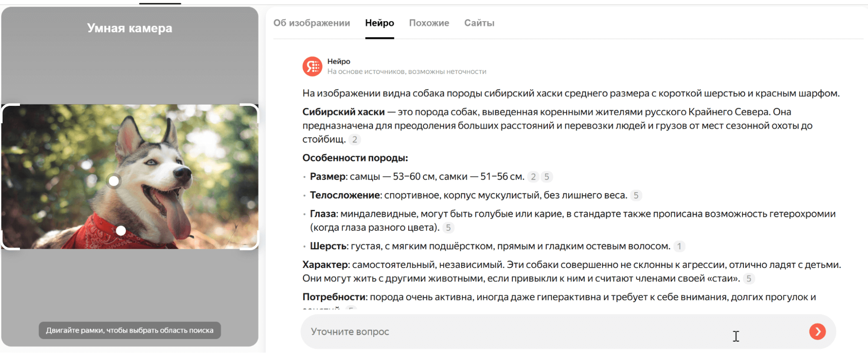Switch to the Похожие tab

pos(429,23)
